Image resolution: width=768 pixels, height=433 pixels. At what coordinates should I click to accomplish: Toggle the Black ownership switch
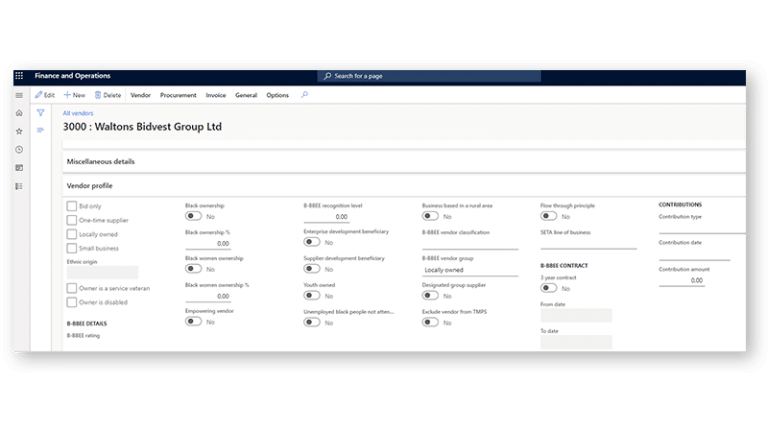point(193,216)
